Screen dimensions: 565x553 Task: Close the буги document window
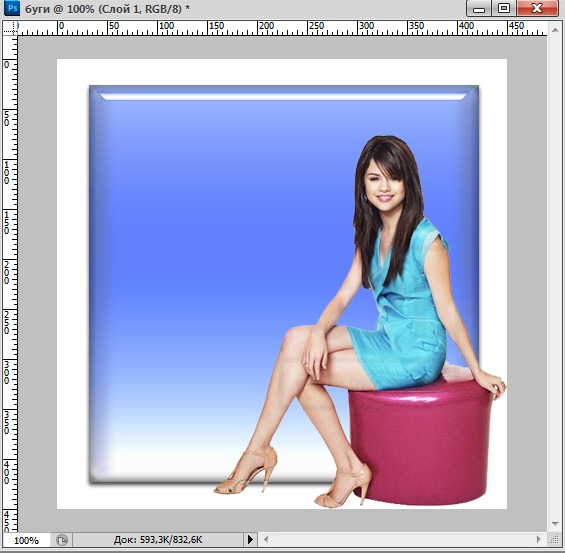(x=537, y=9)
